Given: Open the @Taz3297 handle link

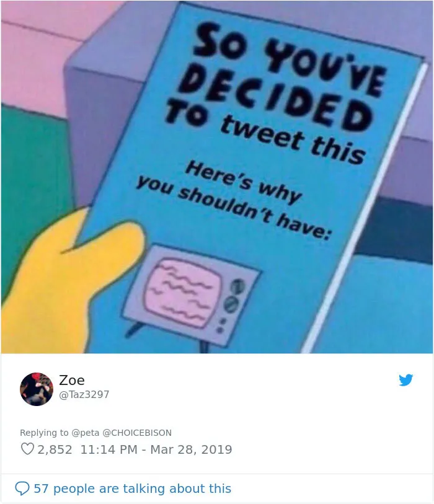Looking at the screenshot, I should coord(84,394).
